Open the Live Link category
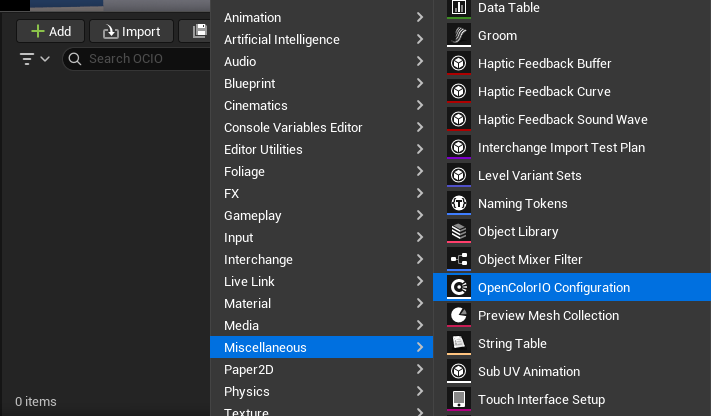Viewport: 711px width, 416px height. [321, 281]
